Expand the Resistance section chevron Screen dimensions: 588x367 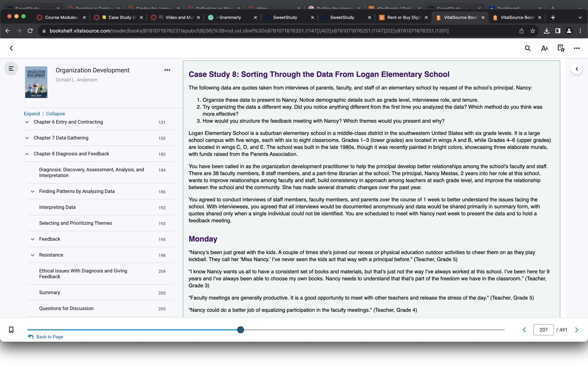[x=33, y=255]
